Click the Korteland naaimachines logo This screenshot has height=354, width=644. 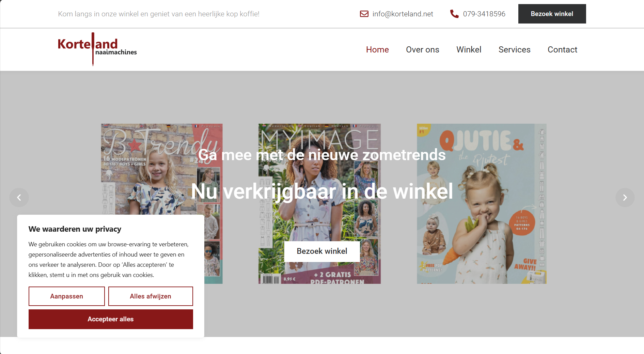point(97,49)
